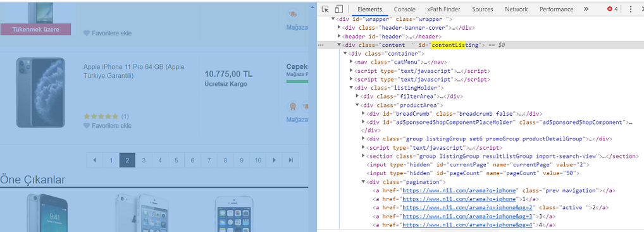Show more DevTools tabs chevron

(586, 9)
